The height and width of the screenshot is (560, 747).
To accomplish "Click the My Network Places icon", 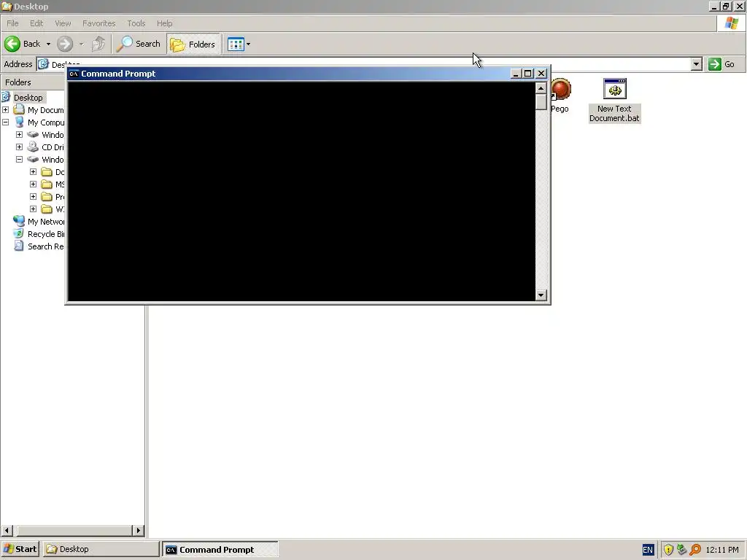I will click(x=19, y=221).
